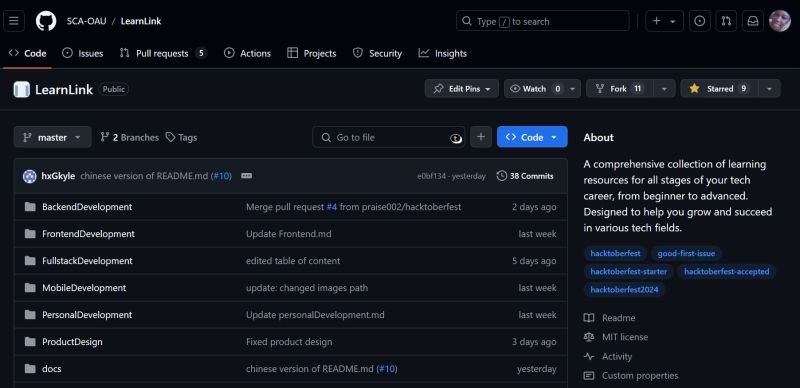Click the add file plus button
The image size is (800, 388).
(x=481, y=137)
